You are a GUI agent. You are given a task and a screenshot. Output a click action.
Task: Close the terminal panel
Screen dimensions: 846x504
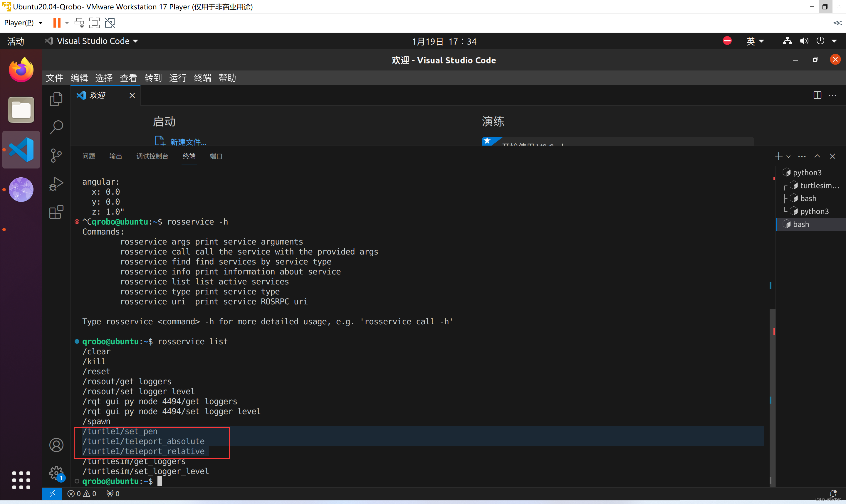832,156
